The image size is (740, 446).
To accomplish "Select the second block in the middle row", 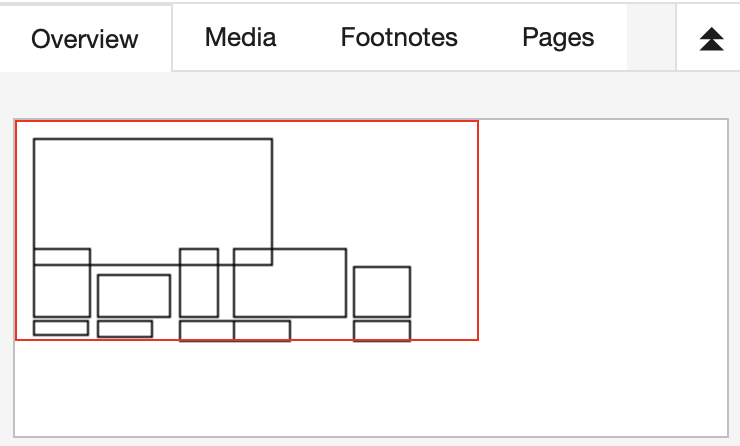I will pyautogui.click(x=134, y=295).
